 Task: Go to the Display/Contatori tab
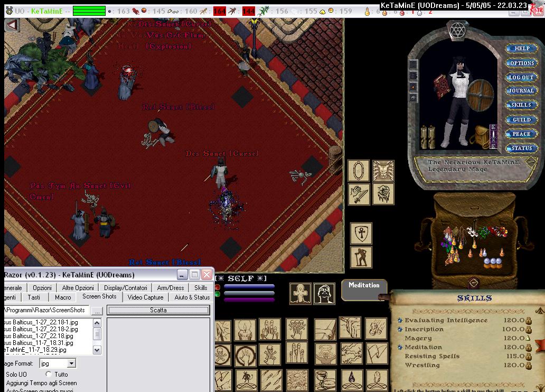tap(126, 287)
